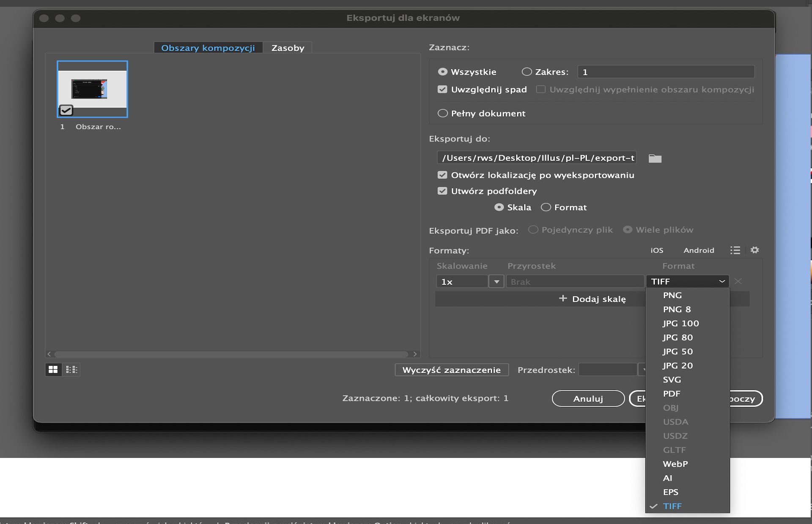Click the format presets list icon

click(735, 250)
